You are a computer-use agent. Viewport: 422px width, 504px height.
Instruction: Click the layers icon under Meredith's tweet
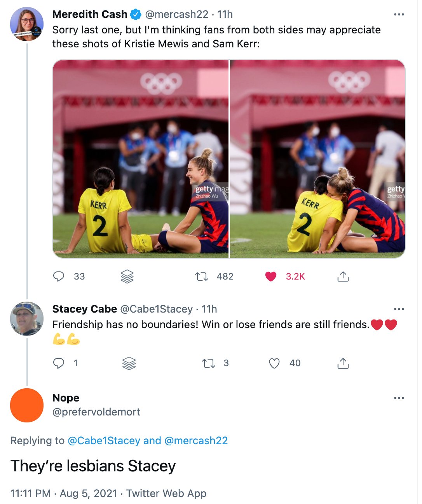(x=127, y=276)
